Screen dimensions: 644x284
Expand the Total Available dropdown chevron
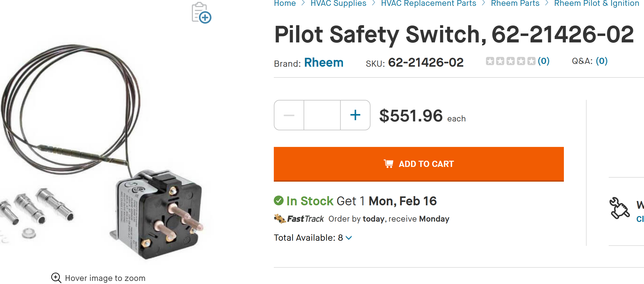pyautogui.click(x=349, y=238)
